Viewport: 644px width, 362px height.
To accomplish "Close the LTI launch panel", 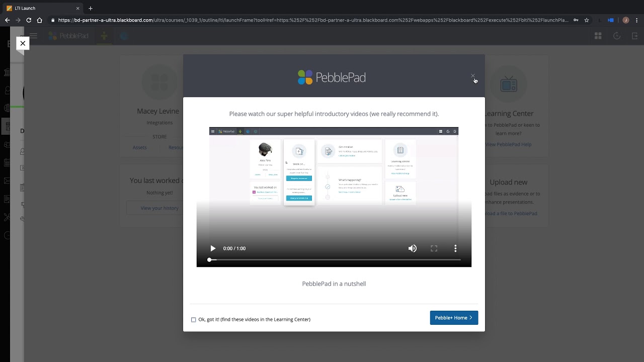I will click(23, 43).
